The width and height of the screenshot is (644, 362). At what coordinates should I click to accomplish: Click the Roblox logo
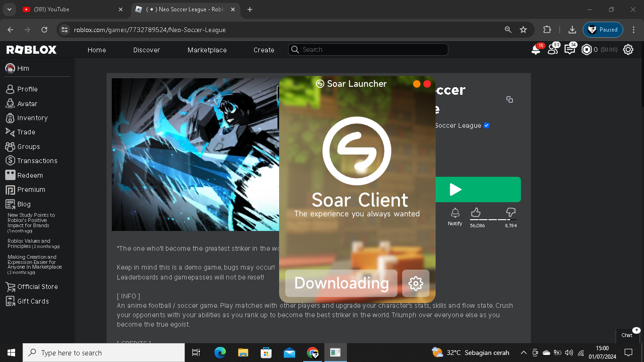pyautogui.click(x=31, y=49)
